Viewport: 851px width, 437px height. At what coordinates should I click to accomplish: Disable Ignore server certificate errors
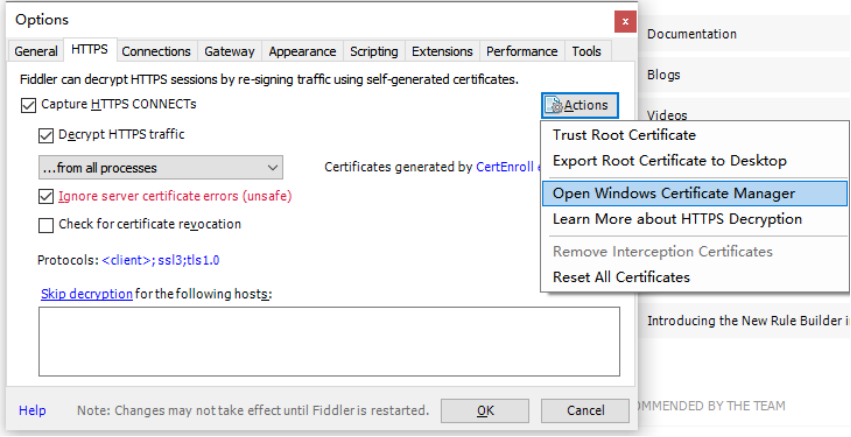pos(46,197)
